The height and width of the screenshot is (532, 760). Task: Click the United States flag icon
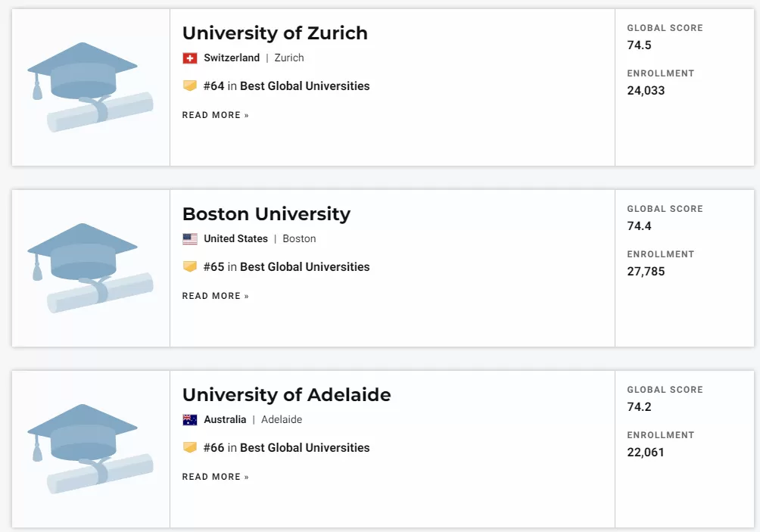[x=190, y=239]
